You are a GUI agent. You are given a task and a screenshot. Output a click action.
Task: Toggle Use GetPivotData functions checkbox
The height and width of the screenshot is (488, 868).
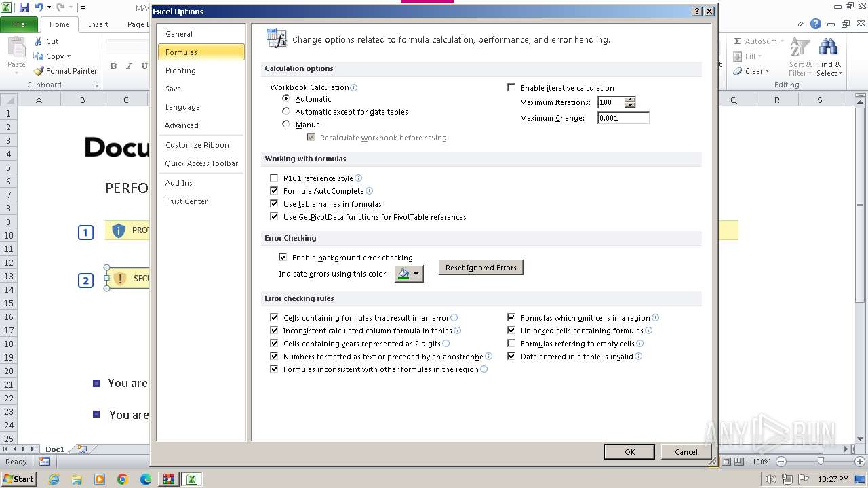coord(274,216)
